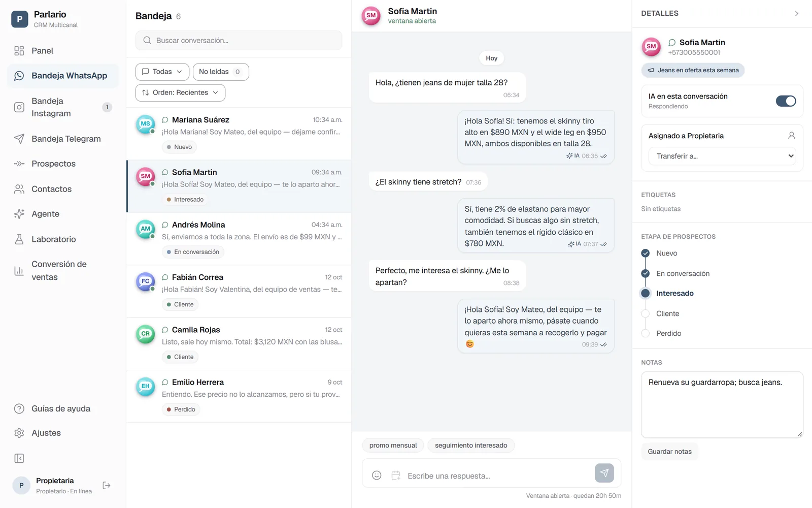Viewport: 812px width, 508px height.
Task: Click the Andrés Molina AM avatar
Action: click(146, 229)
